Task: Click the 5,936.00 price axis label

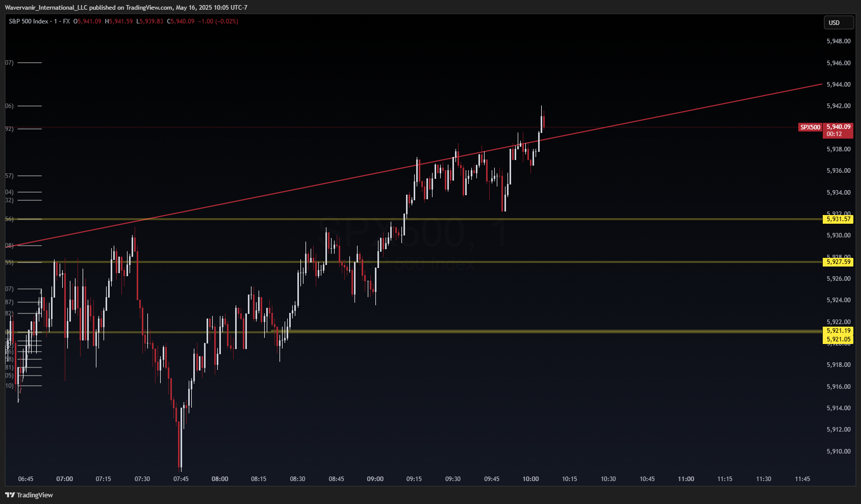Action: 839,171
